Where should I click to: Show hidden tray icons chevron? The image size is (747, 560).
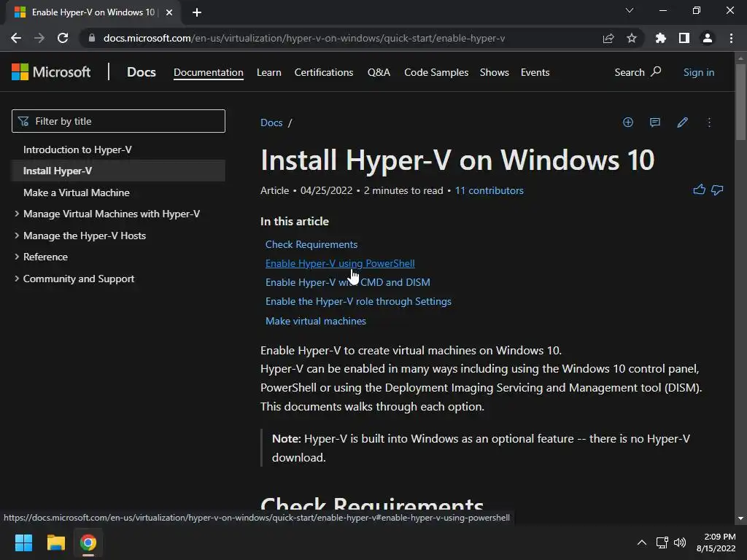click(642, 542)
